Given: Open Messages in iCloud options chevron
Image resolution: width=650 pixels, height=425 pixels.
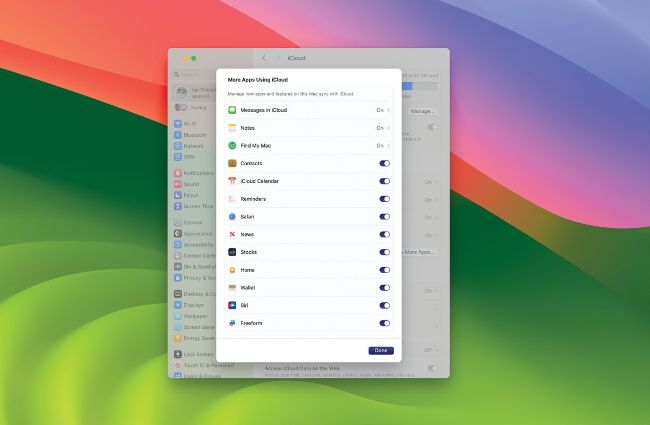Looking at the screenshot, I should (x=389, y=110).
